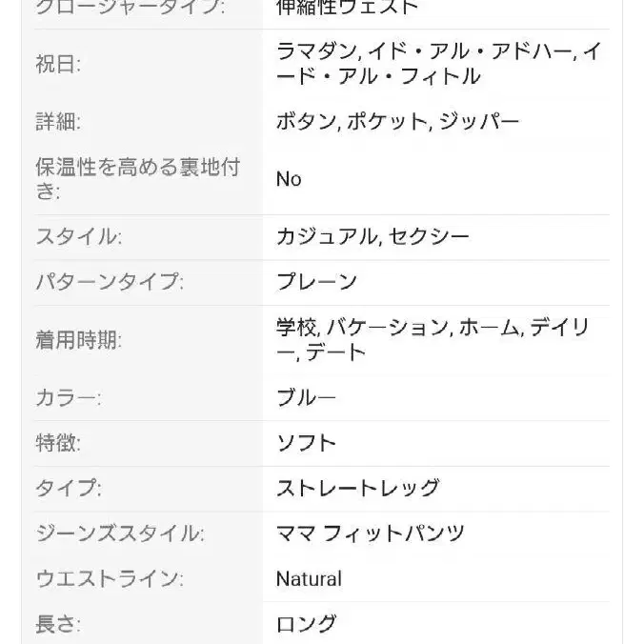This screenshot has width=644, height=644.
Task: Select the ボタン, ポケット, ジッパー details value
Action: coord(397,122)
